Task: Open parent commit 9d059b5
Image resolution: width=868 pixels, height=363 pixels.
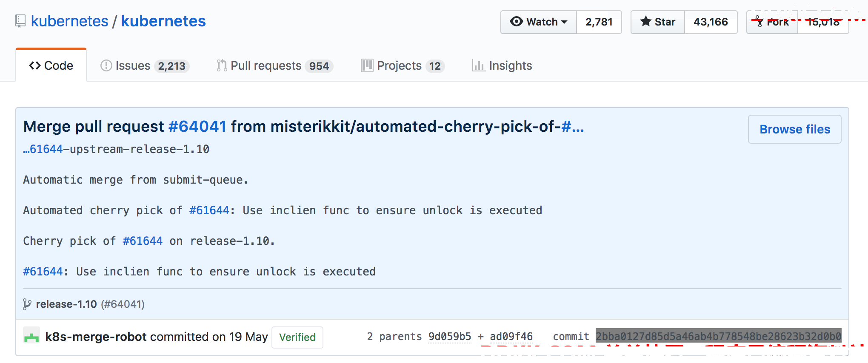Action: pyautogui.click(x=450, y=337)
